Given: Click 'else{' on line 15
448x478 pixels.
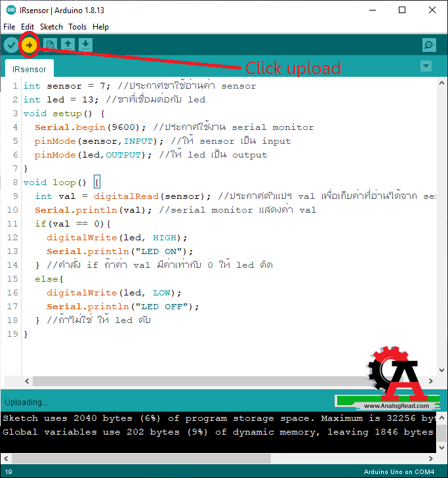Looking at the screenshot, I should [49, 279].
